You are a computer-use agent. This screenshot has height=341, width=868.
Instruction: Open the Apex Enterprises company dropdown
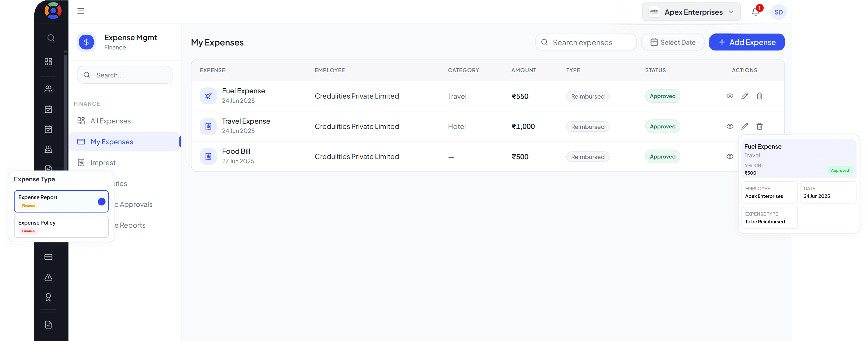tap(691, 12)
